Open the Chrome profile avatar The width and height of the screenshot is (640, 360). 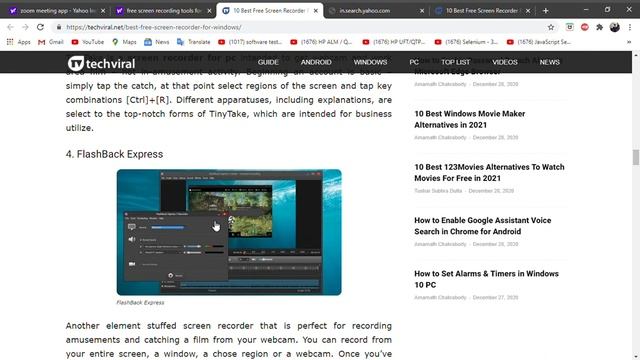[615, 27]
